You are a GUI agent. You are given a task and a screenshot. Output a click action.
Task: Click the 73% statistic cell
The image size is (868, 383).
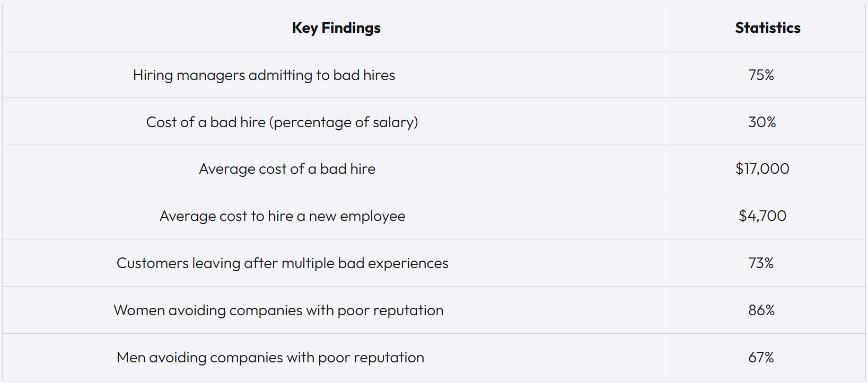[761, 263]
